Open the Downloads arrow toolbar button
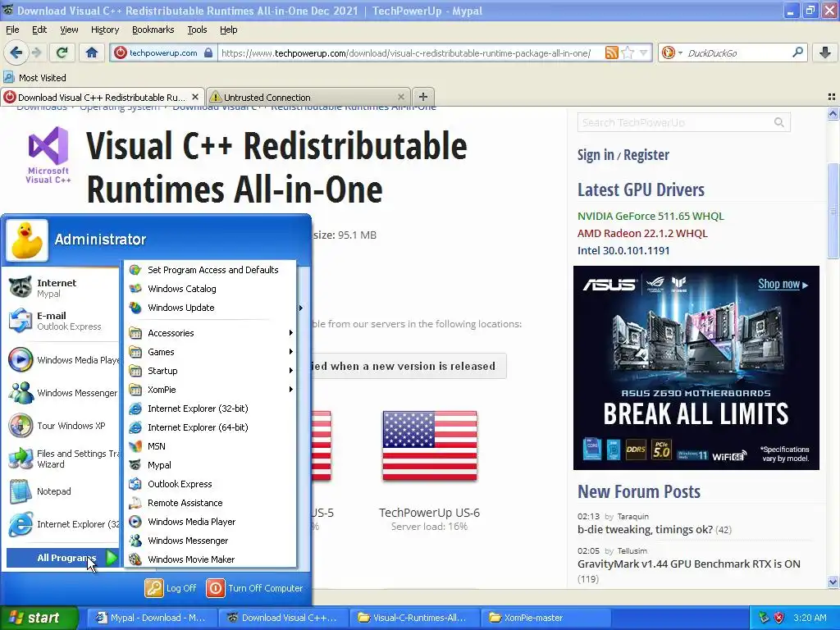 [825, 52]
